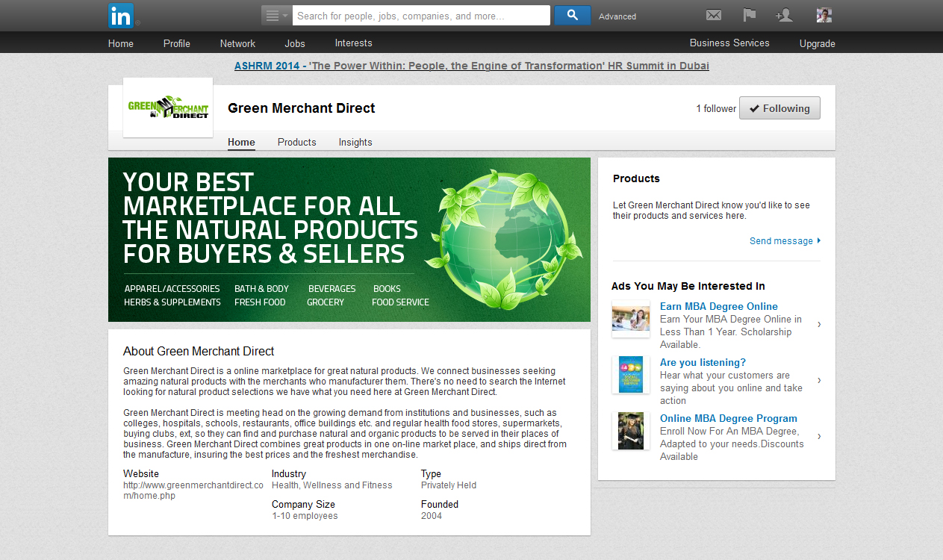
Task: Click Send message link
Action: 785,241
